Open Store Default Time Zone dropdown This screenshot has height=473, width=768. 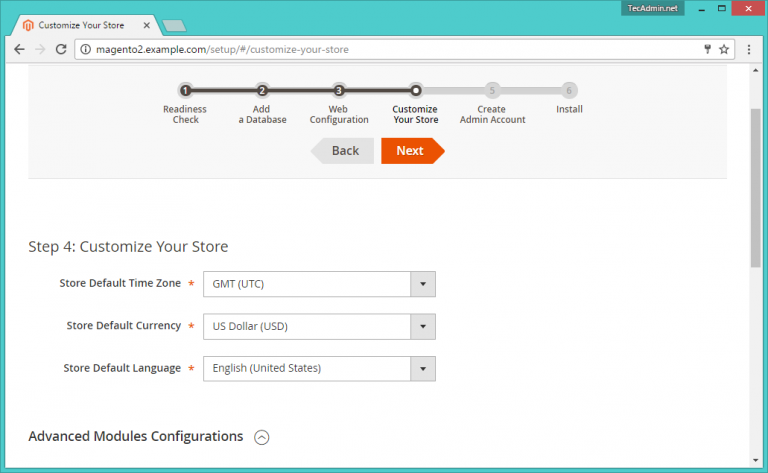coord(319,284)
